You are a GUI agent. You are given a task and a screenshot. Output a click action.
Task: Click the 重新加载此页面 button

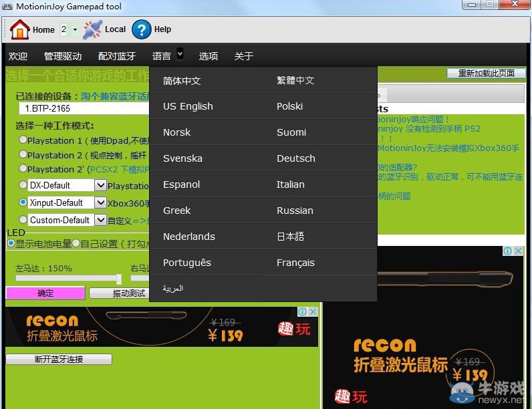pyautogui.click(x=486, y=74)
